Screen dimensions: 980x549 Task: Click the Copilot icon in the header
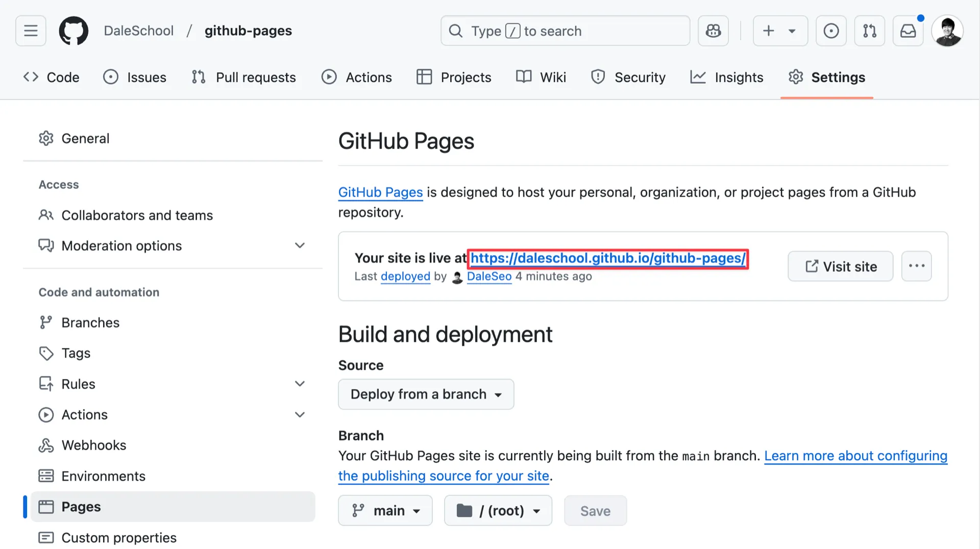pos(713,31)
